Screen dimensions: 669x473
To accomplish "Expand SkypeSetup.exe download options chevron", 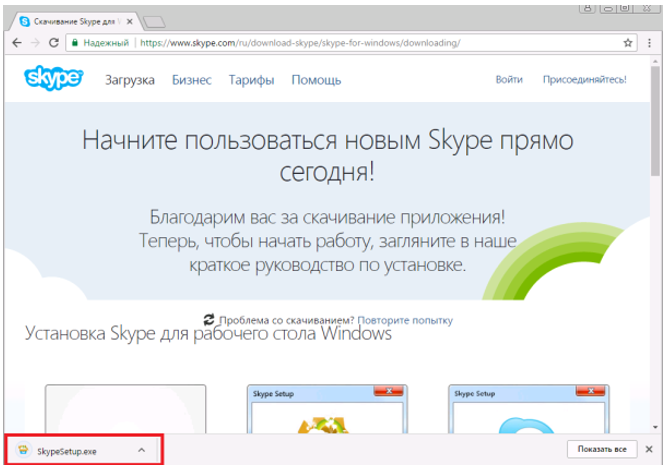I will click(x=142, y=450).
